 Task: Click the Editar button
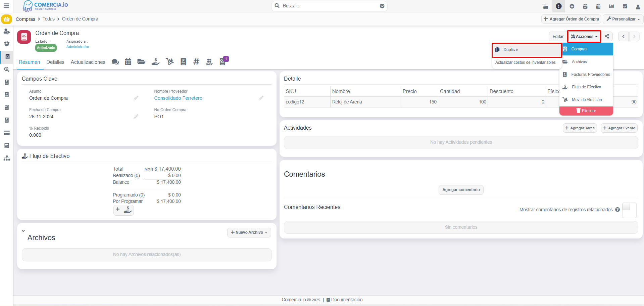coord(558,36)
